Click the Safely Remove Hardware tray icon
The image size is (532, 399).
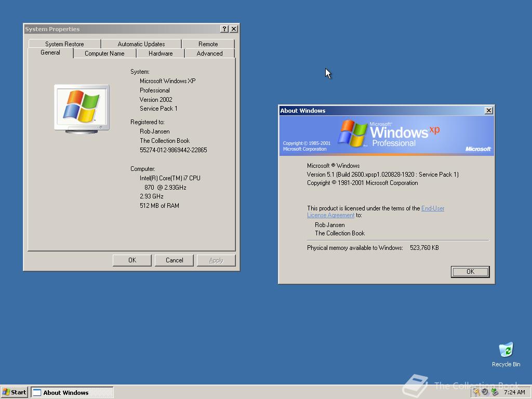click(495, 392)
